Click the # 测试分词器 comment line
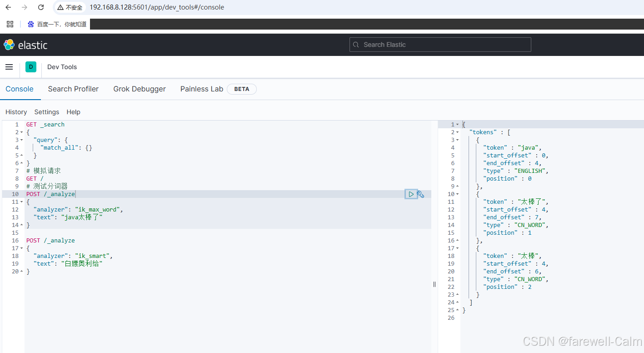This screenshot has width=644, height=353. click(x=47, y=187)
